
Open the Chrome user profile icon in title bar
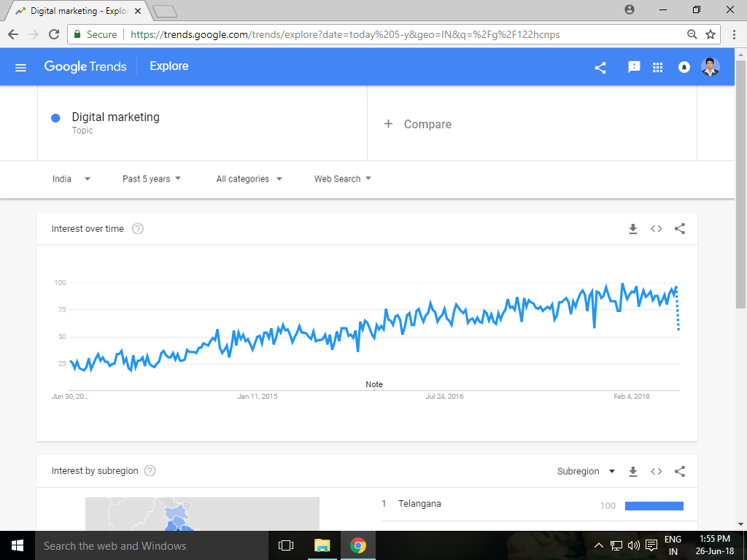(630, 9)
